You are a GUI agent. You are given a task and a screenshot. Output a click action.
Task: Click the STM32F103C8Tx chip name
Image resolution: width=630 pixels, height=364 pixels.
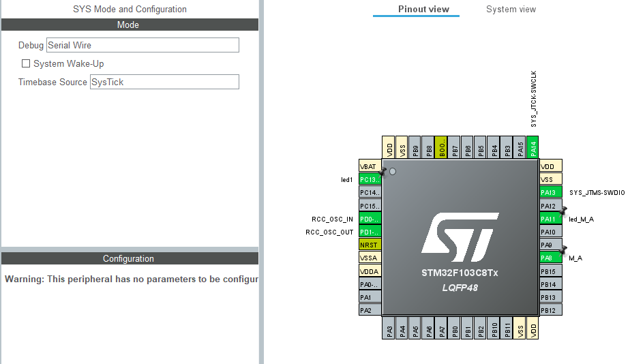[x=460, y=273]
